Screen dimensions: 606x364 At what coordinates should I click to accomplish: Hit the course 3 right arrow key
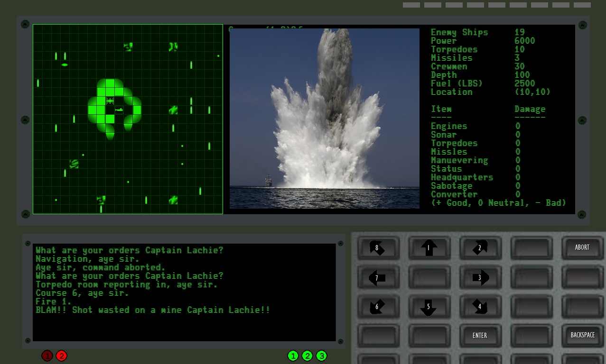pyautogui.click(x=480, y=277)
